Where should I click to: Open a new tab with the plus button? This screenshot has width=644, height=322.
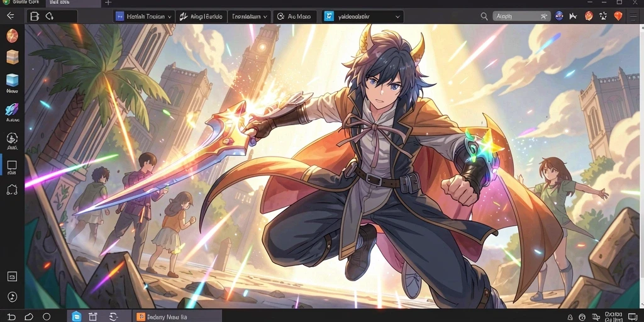tap(108, 3)
